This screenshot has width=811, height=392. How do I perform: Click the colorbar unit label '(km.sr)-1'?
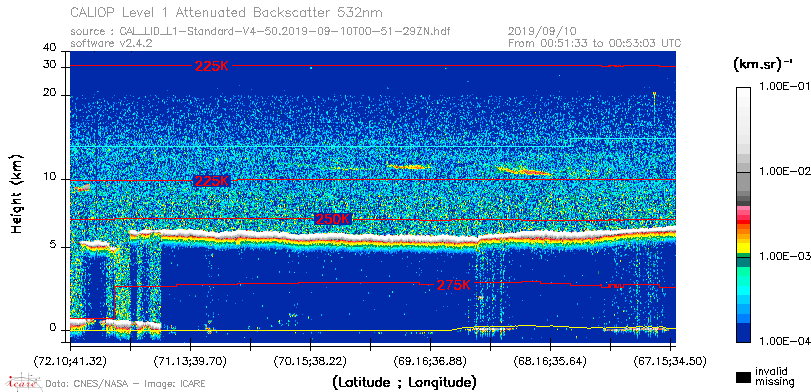(763, 65)
